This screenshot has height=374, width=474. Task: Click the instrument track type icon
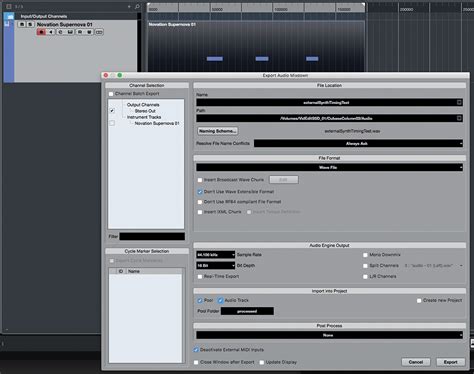tap(7, 24)
